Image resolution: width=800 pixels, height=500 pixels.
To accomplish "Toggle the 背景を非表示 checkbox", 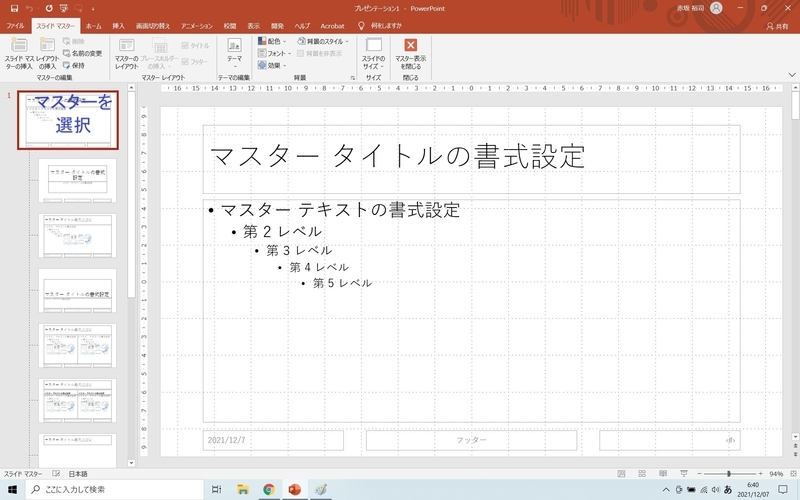I will click(x=319, y=53).
